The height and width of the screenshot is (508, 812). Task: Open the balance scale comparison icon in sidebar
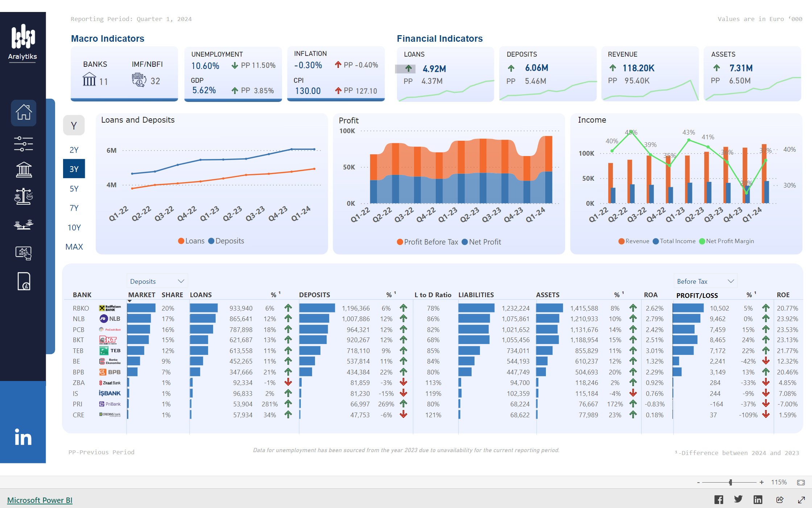pyautogui.click(x=24, y=196)
